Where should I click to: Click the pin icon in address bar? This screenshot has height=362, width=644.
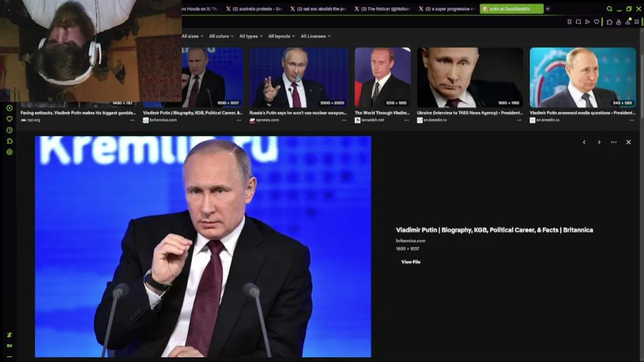click(x=569, y=22)
